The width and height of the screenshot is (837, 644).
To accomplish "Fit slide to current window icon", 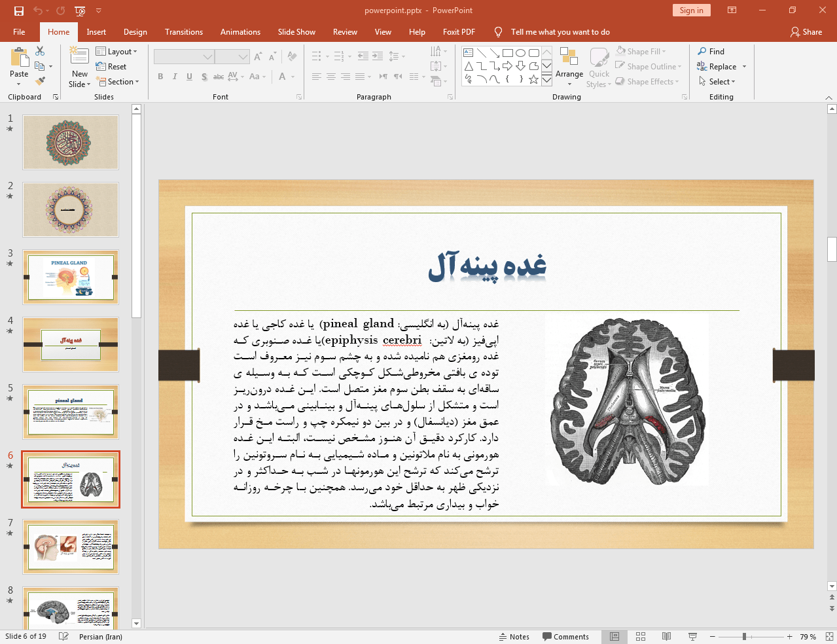I will click(829, 637).
